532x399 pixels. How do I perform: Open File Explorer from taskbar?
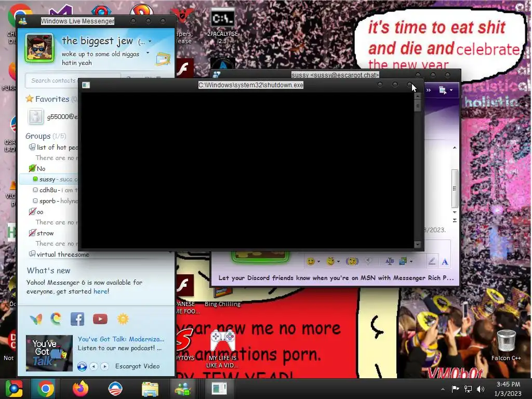click(150, 389)
